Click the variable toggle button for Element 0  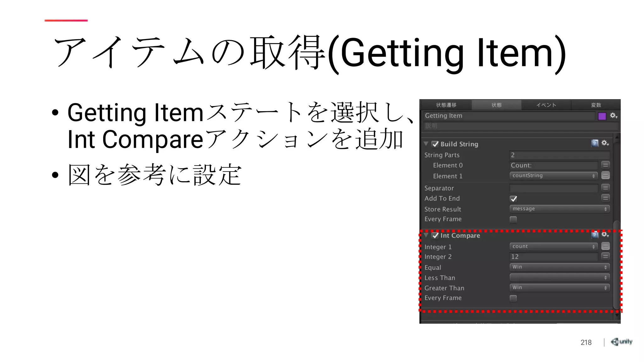(605, 165)
